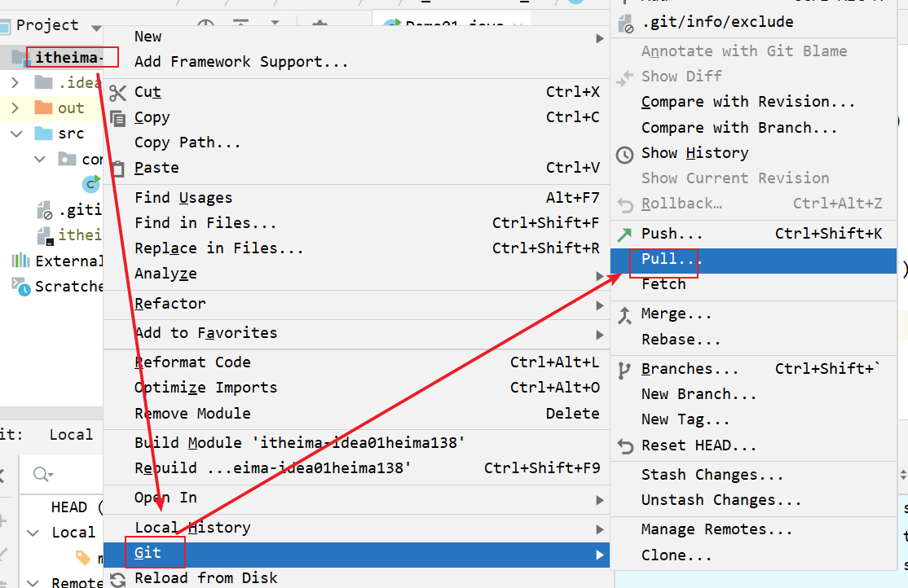Click the Branches icon in Git submenu

click(624, 370)
